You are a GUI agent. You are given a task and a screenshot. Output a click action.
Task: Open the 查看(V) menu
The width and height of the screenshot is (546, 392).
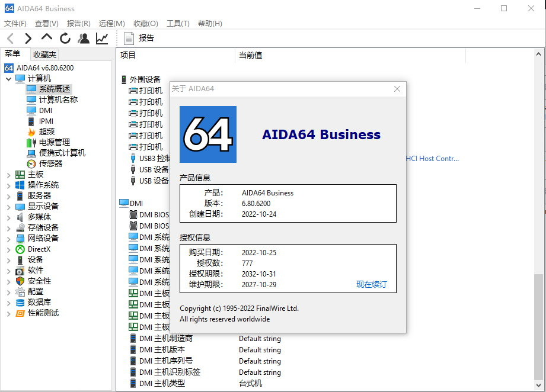(47, 24)
